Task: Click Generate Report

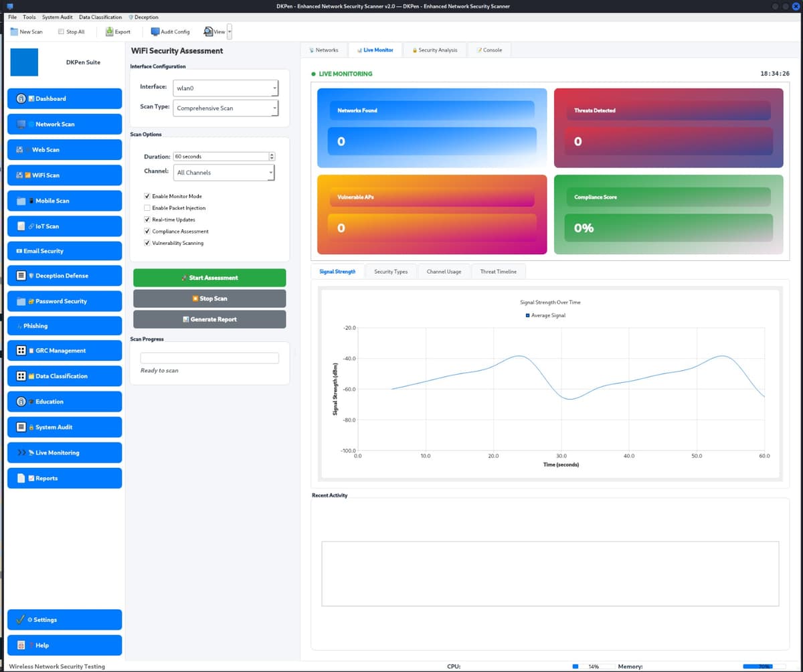Action: tap(209, 319)
